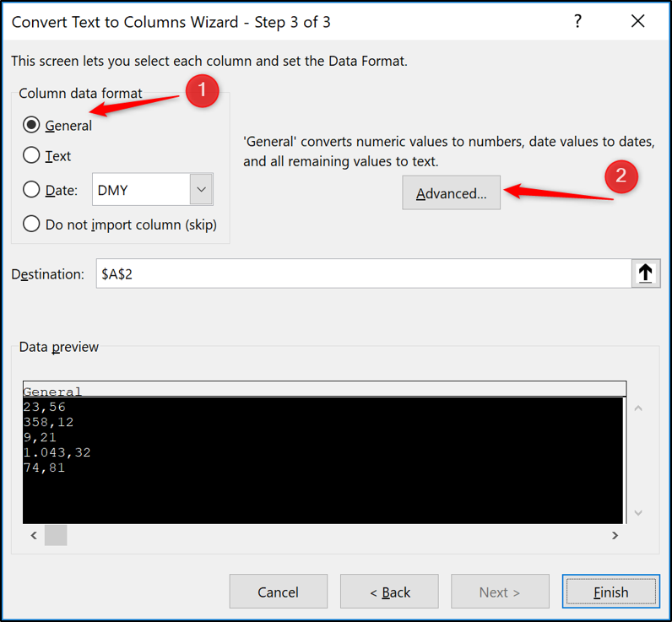
Task: Expand the DMY date order dropdown
Action: 201,190
